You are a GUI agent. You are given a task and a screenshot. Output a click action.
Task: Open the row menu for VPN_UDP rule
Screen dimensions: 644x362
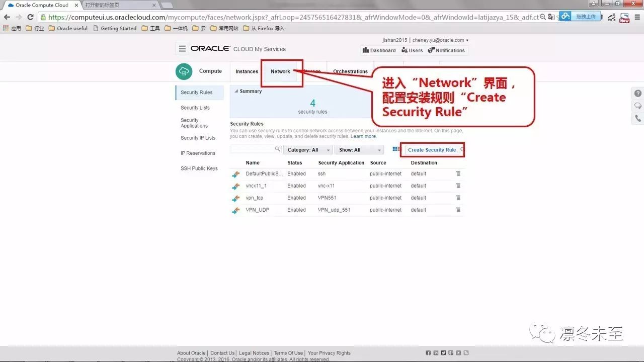coord(458,210)
